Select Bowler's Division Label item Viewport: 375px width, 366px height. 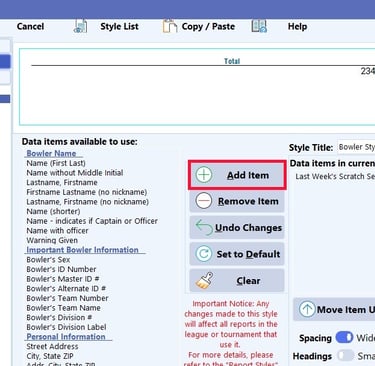[x=66, y=327]
